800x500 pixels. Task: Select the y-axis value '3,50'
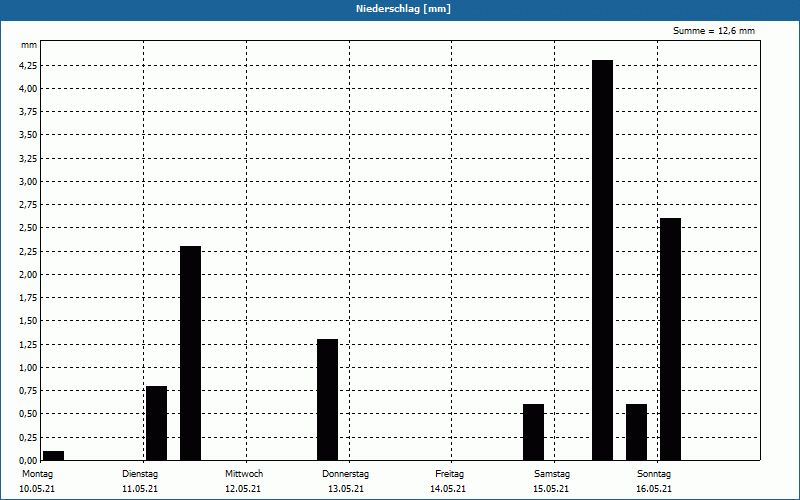tap(28, 135)
